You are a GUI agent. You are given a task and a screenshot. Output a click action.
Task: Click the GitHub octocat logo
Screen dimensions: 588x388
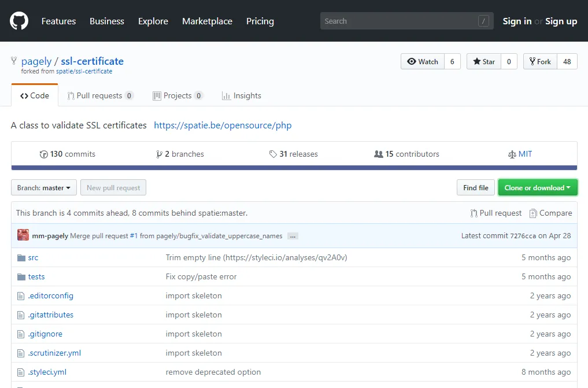(x=19, y=21)
